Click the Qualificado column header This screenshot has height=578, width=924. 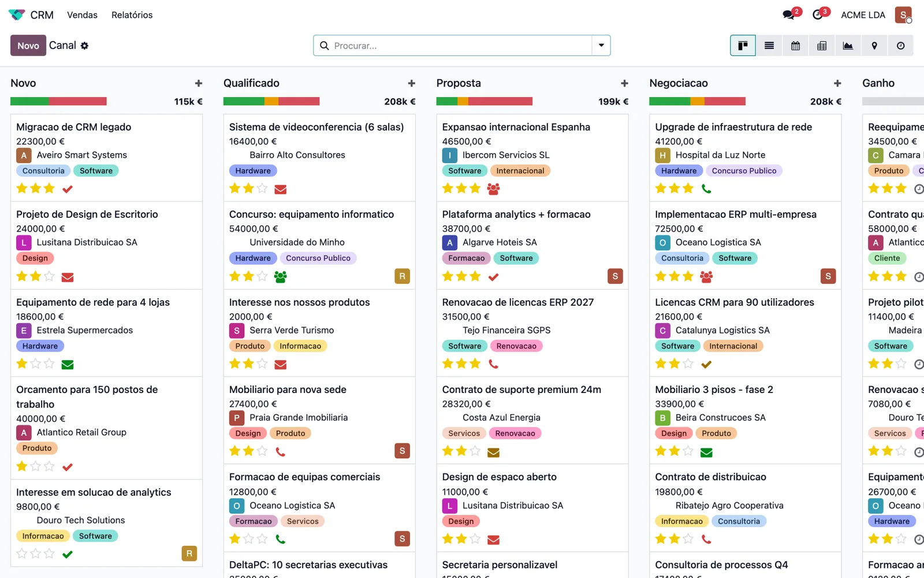(251, 83)
